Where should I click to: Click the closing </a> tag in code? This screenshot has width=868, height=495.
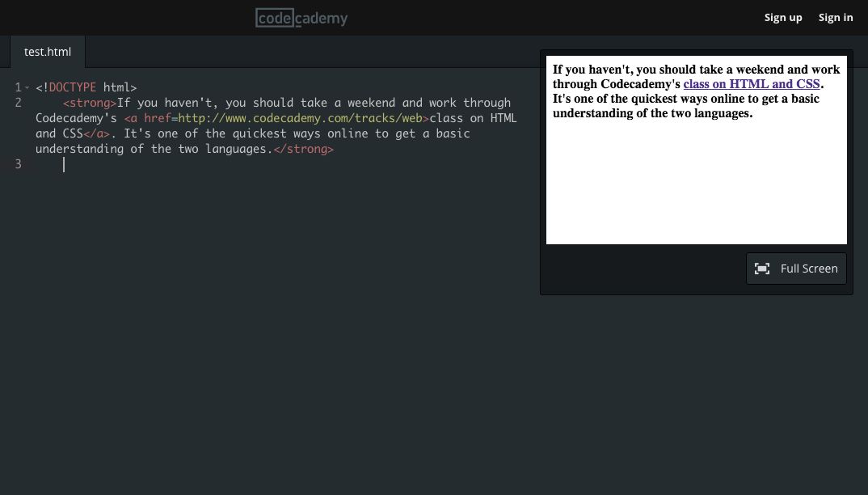[96, 133]
